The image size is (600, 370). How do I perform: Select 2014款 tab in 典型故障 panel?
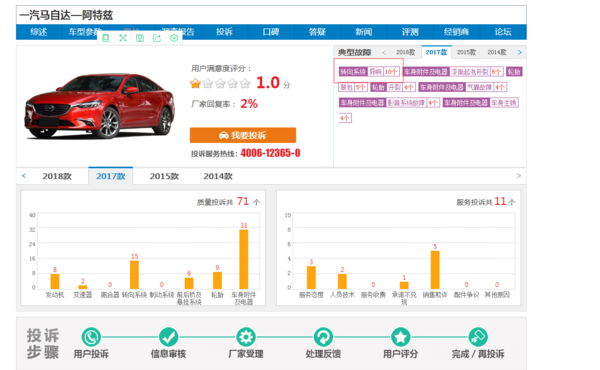pos(497,52)
